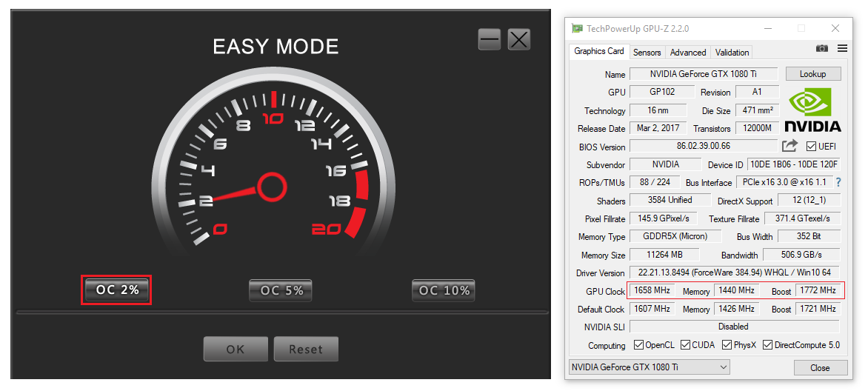Click the Bus Interface PCIe x16 field
The image size is (868, 391).
[x=784, y=182]
